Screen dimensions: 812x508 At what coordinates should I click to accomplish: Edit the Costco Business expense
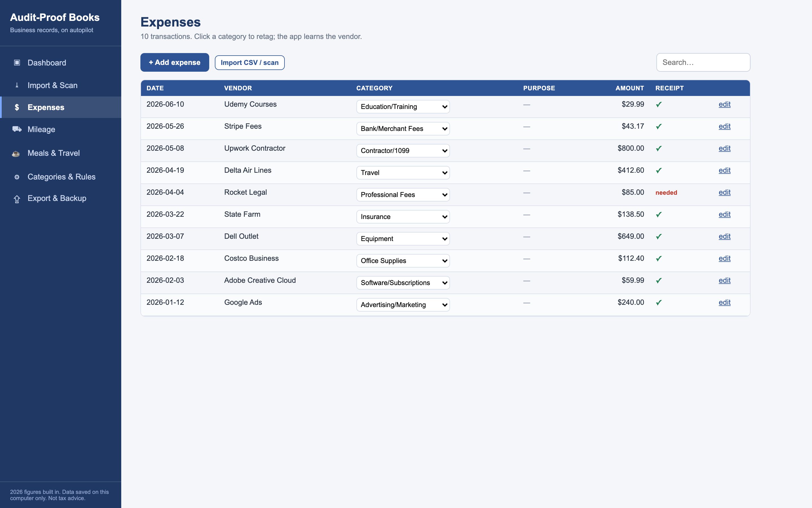point(724,258)
